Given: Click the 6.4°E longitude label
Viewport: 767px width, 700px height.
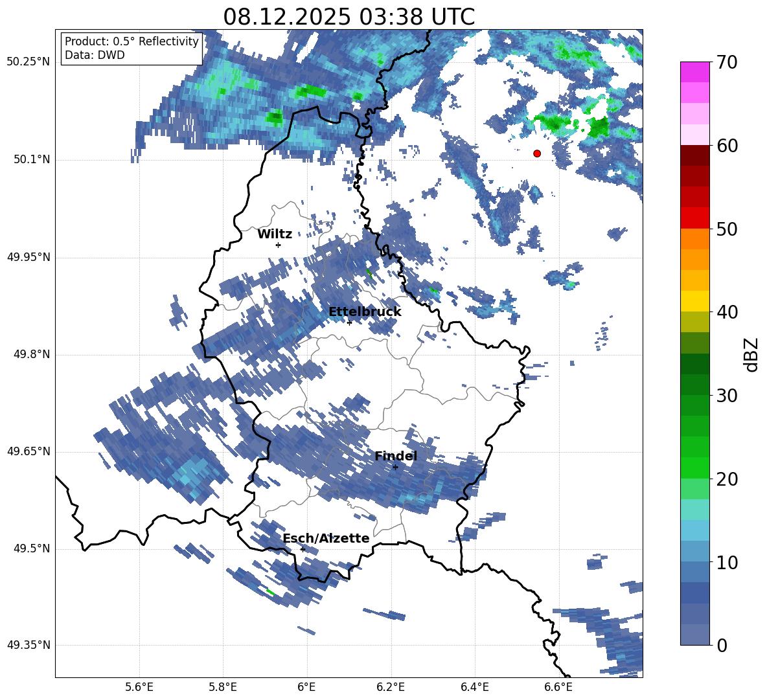Looking at the screenshot, I should (474, 687).
